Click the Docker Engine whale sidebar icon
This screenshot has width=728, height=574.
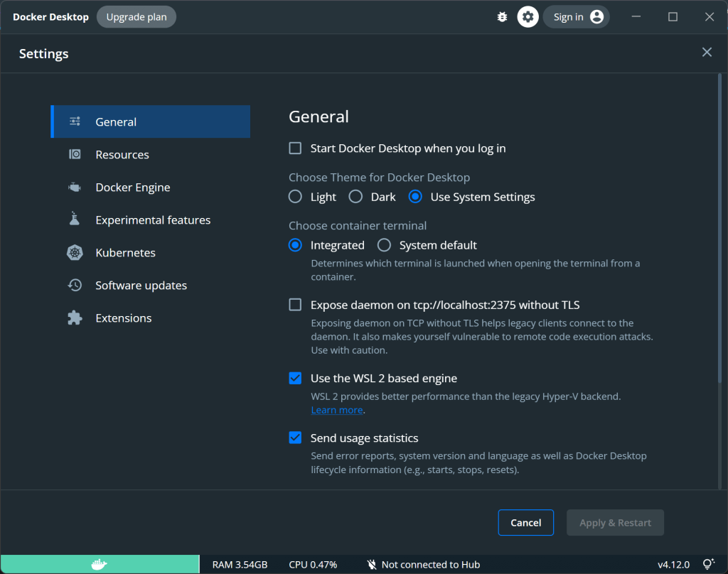(x=75, y=187)
